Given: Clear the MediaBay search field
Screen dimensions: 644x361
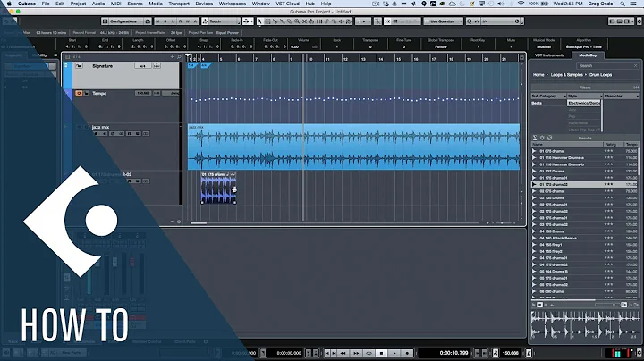Looking at the screenshot, I should pyautogui.click(x=635, y=65).
